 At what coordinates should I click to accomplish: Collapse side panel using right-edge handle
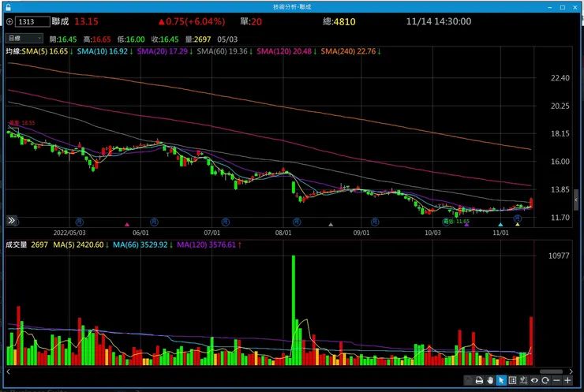point(576,200)
